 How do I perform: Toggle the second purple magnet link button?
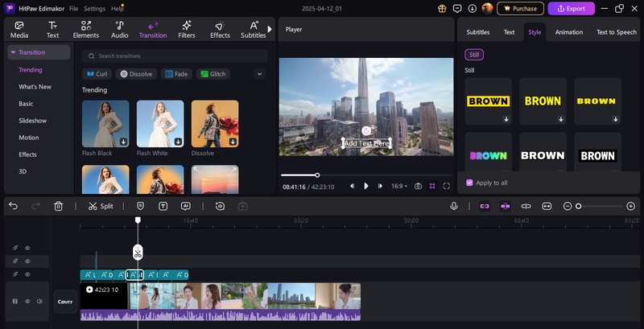(x=506, y=207)
